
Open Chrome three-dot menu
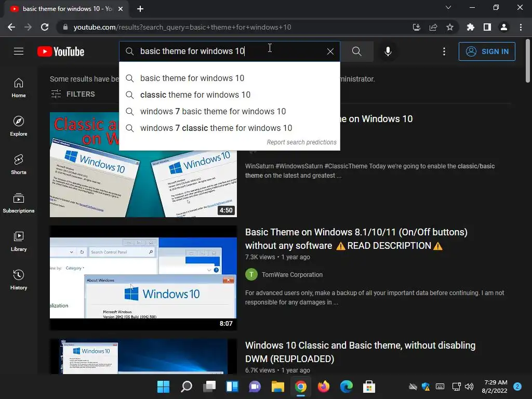[521, 27]
